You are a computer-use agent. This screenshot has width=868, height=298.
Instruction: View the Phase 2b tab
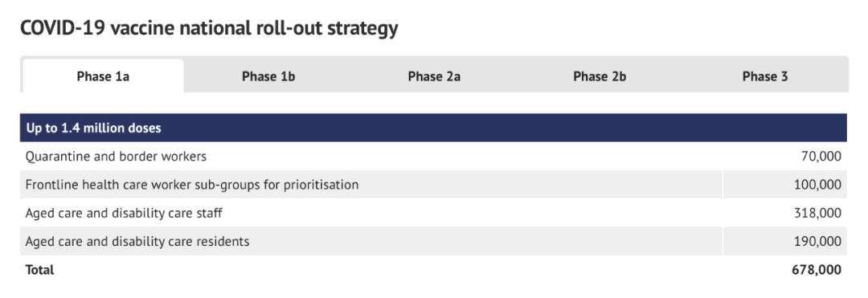click(600, 76)
